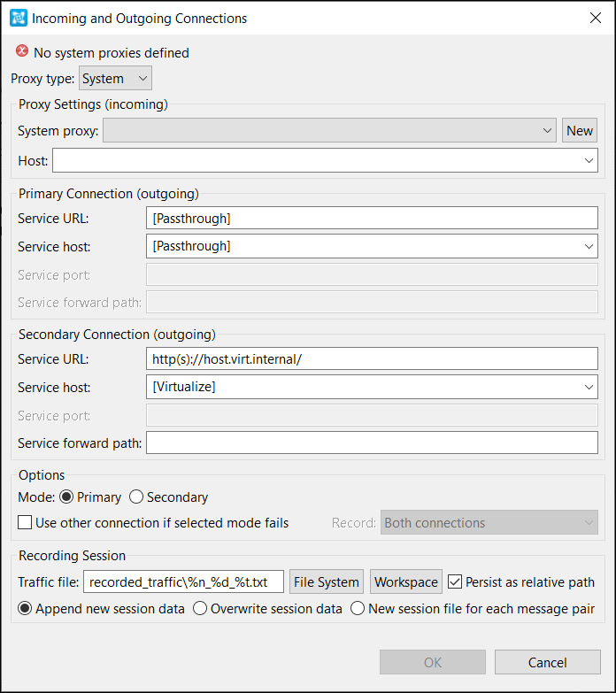The image size is (616, 693).
Task: Open the Proxy type dropdown
Action: (115, 78)
